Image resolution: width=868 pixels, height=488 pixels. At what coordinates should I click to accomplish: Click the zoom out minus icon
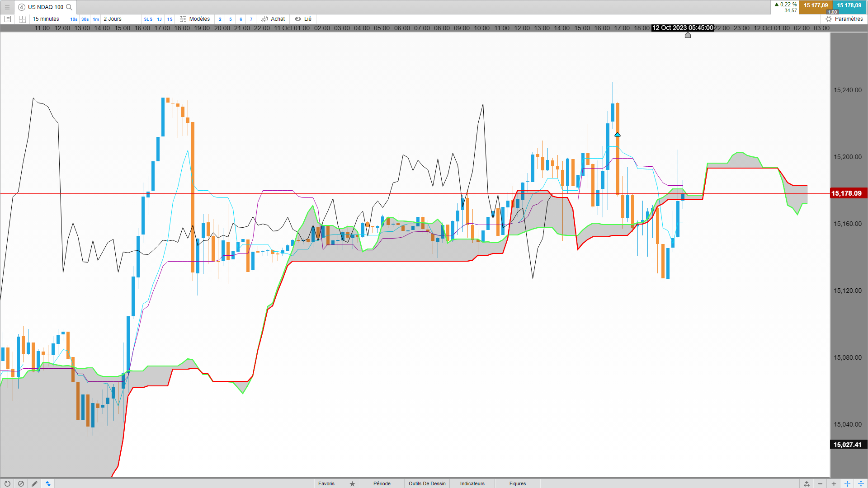(x=820, y=483)
